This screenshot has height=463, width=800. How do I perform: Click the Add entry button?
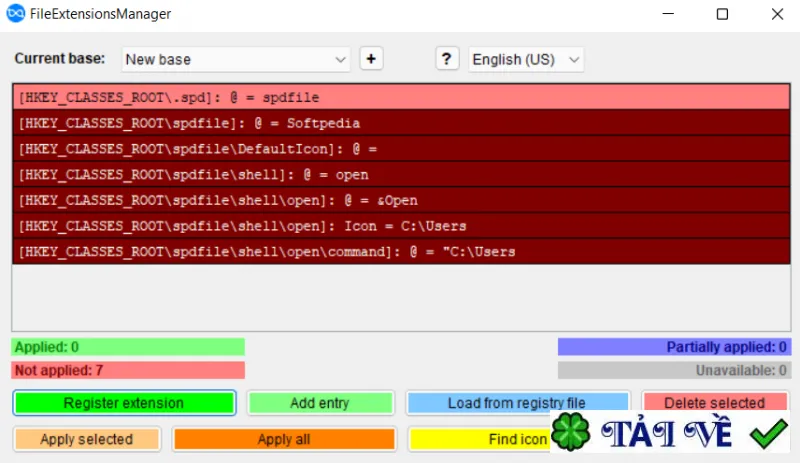pyautogui.click(x=320, y=403)
